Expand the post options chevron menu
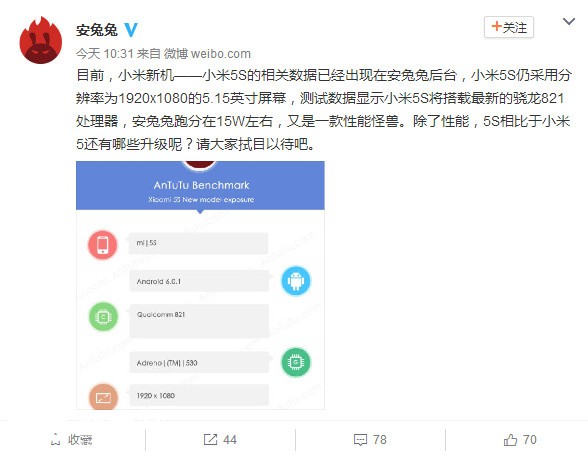The height and width of the screenshot is (455, 588). tap(569, 22)
